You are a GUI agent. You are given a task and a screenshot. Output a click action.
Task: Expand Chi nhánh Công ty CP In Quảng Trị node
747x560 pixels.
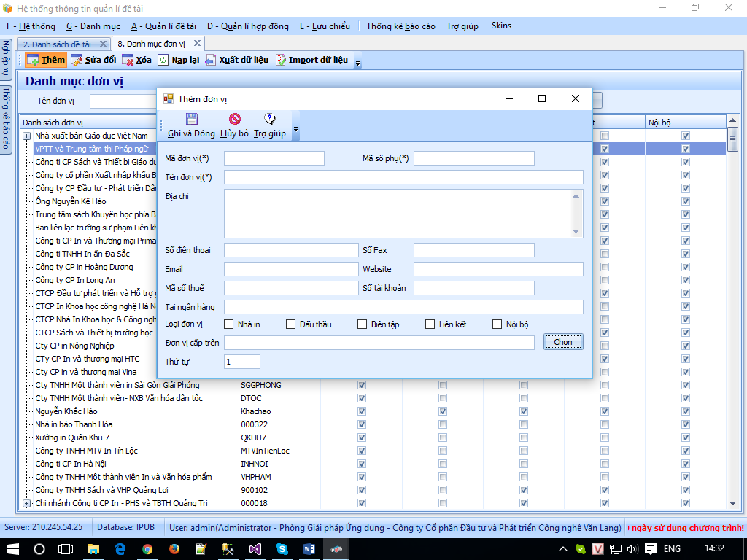pos(27,503)
